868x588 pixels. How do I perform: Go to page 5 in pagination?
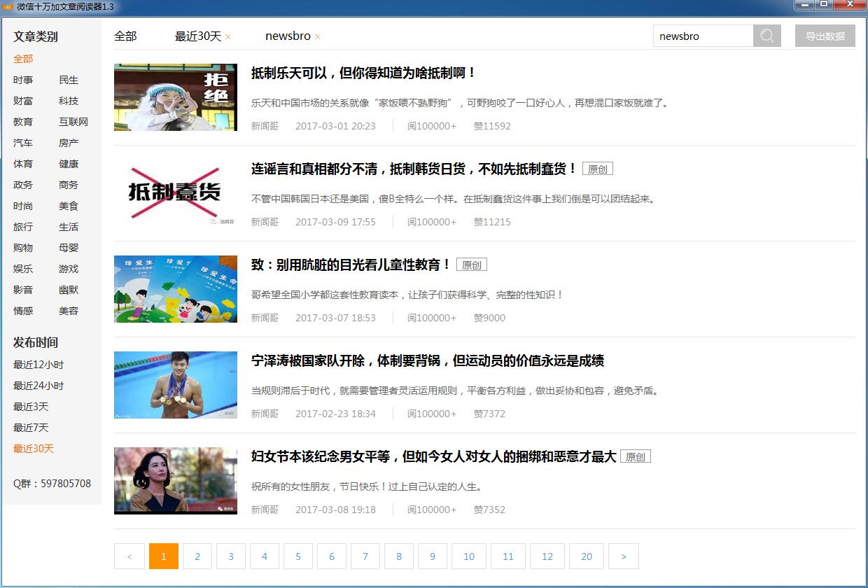tap(297, 556)
